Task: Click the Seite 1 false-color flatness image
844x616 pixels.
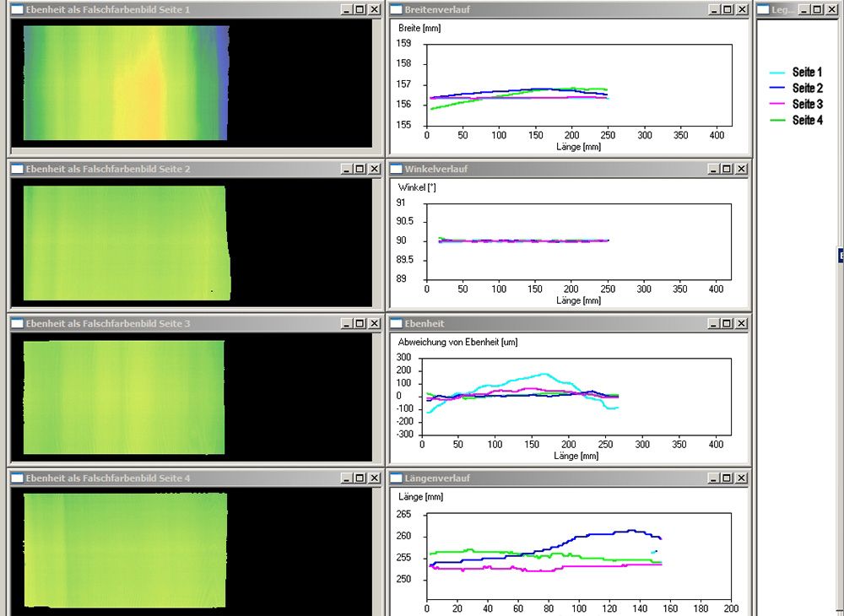Action: (127, 83)
